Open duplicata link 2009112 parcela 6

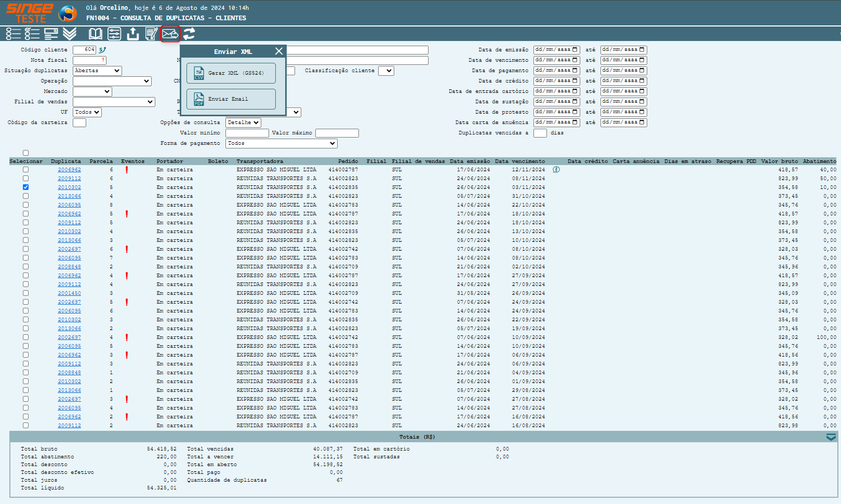click(69, 179)
